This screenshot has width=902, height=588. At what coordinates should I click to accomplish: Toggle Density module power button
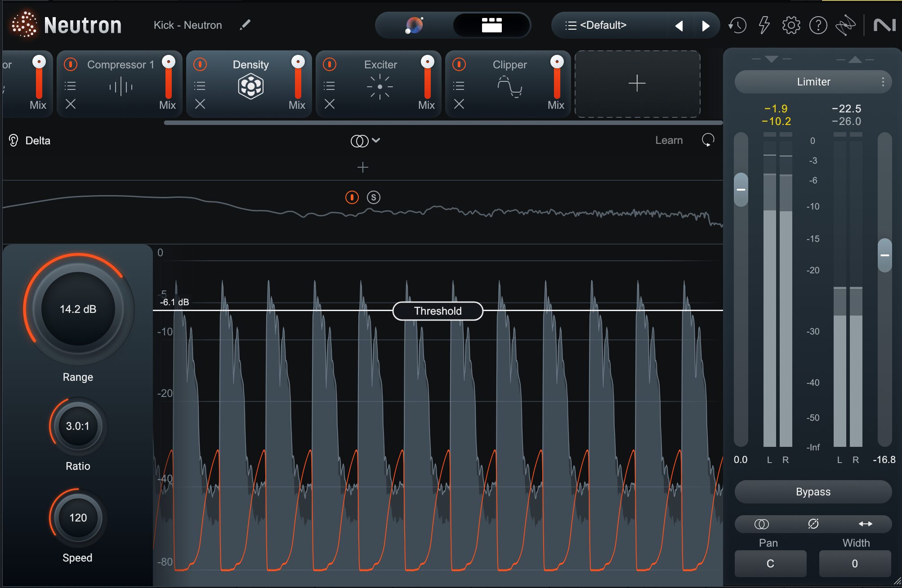(200, 64)
